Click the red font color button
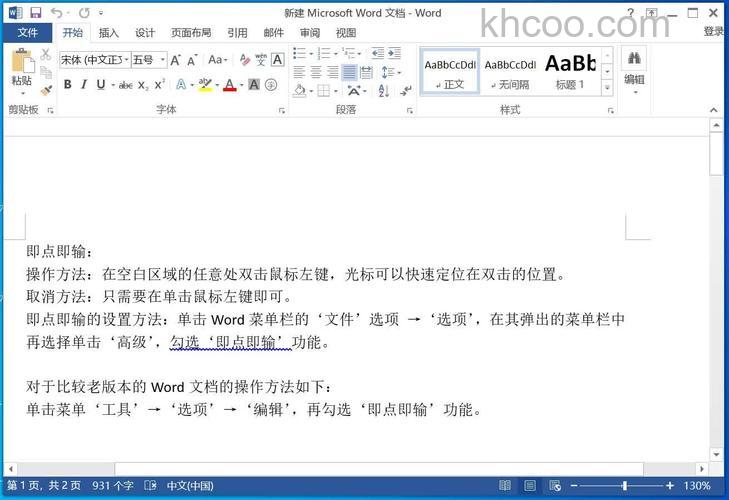The width and height of the screenshot is (729, 500). (x=230, y=85)
